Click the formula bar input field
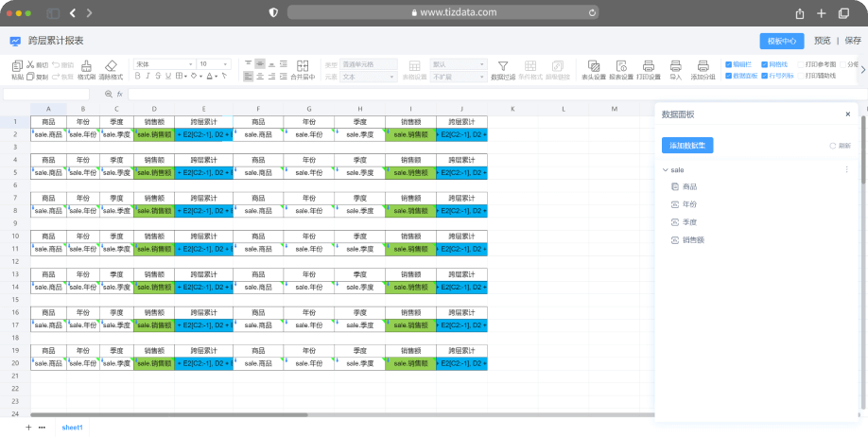The image size is (868, 438). coord(378,94)
